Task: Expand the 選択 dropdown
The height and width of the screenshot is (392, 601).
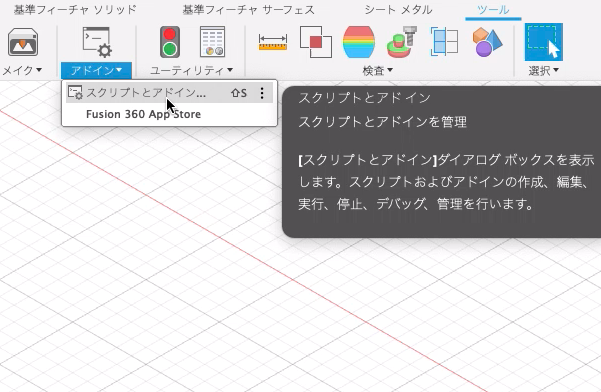Action: (x=544, y=71)
